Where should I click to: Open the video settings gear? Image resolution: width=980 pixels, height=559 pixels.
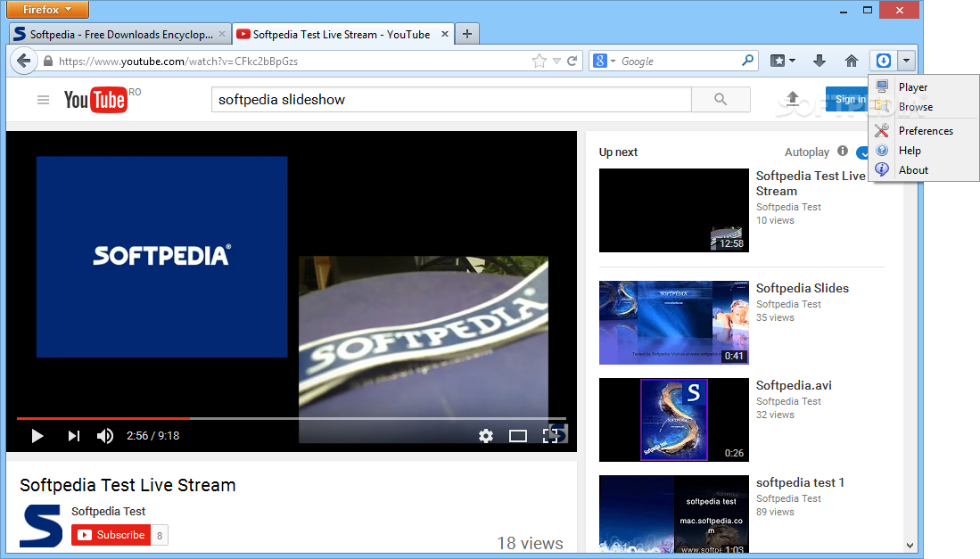click(486, 436)
